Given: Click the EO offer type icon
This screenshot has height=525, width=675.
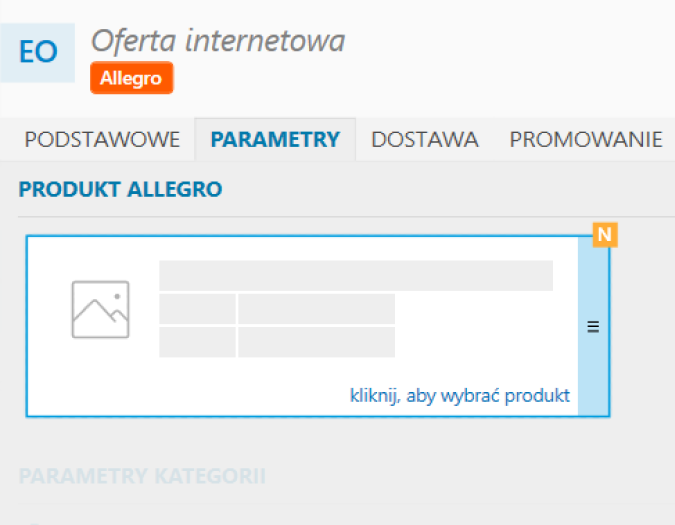Looking at the screenshot, I should (37, 52).
